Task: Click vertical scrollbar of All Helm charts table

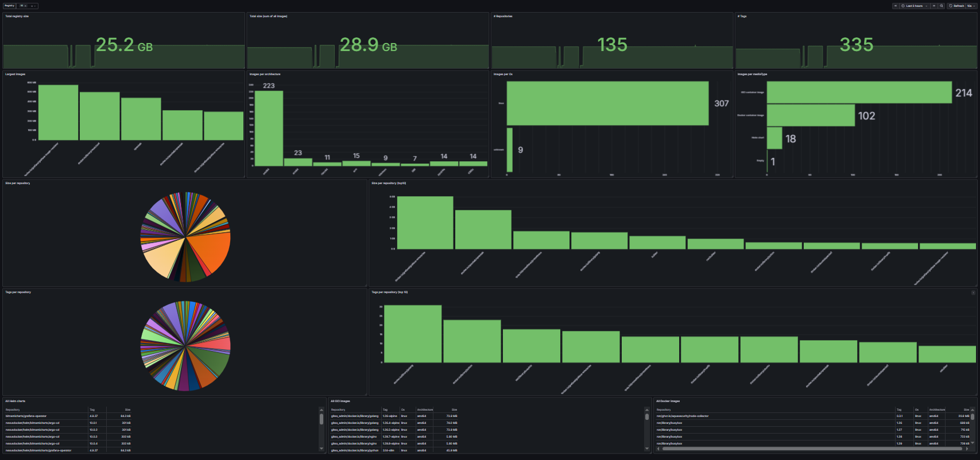Action: pyautogui.click(x=321, y=419)
